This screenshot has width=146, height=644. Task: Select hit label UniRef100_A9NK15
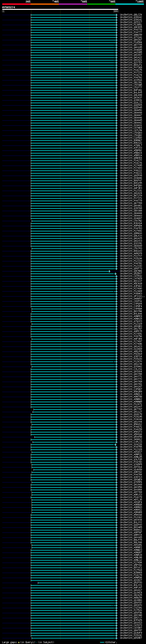131,319
